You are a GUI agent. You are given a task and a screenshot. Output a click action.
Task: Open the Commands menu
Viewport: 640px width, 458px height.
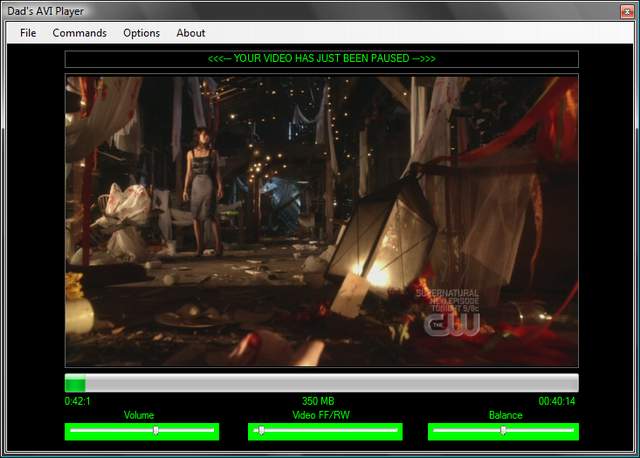(80, 33)
